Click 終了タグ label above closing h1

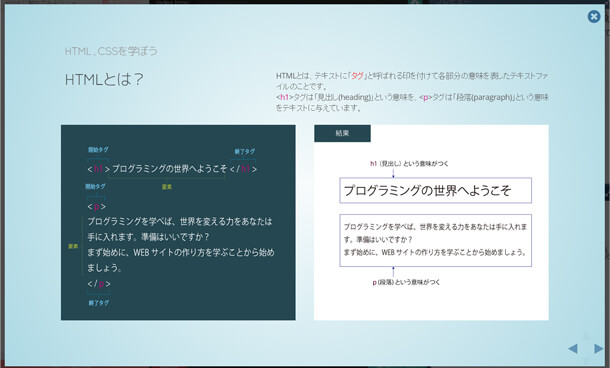(x=245, y=151)
